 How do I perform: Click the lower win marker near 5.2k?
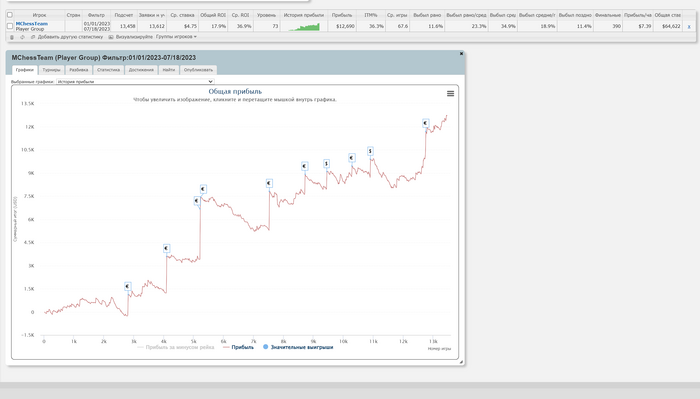coord(197,201)
